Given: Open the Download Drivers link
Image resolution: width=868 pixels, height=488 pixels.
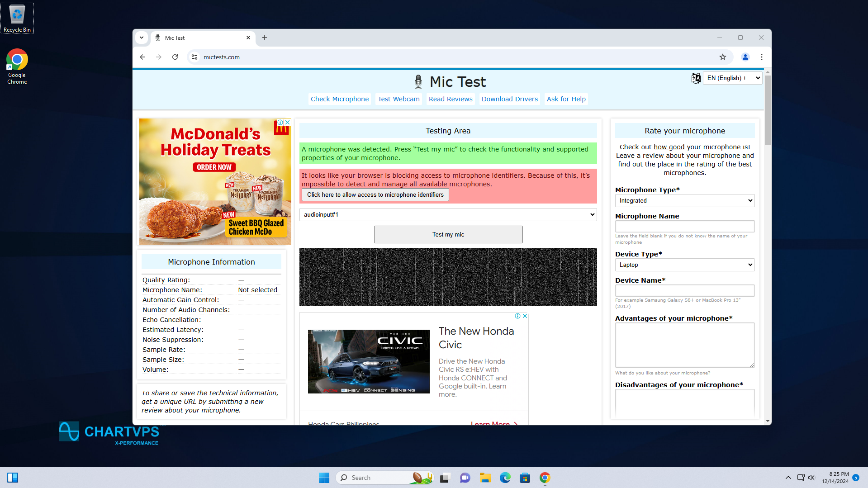Looking at the screenshot, I should 510,99.
